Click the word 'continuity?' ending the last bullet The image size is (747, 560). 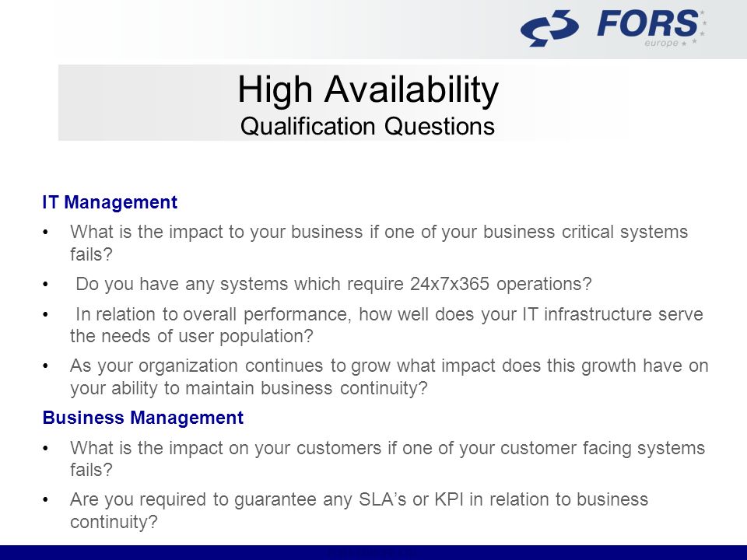point(114,522)
